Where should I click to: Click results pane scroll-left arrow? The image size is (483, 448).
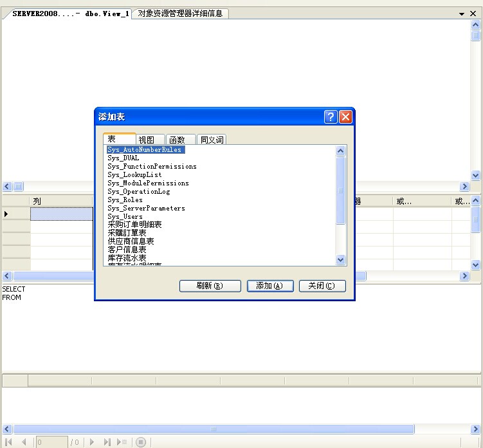tap(7, 429)
